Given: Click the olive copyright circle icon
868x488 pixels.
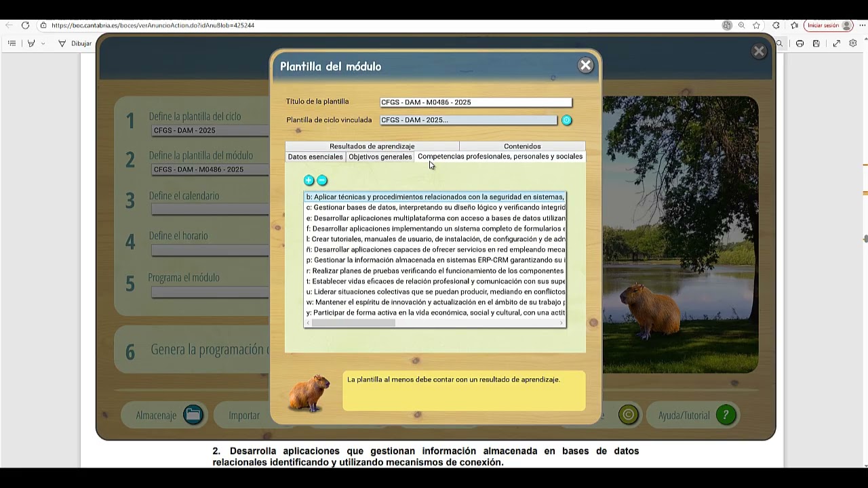Looking at the screenshot, I should [x=629, y=415].
